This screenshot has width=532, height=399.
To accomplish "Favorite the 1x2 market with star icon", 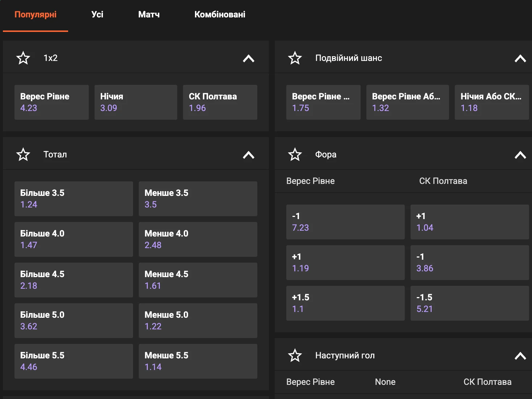I will tap(23, 58).
